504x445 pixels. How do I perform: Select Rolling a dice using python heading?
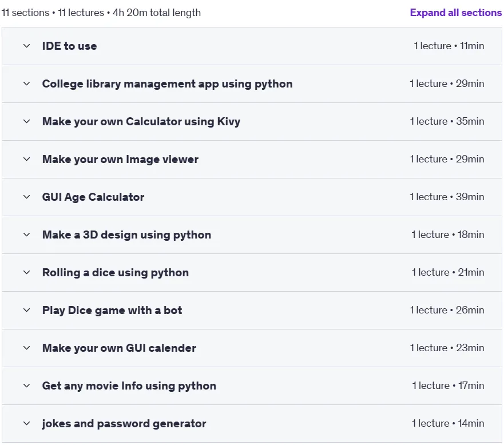116,272
